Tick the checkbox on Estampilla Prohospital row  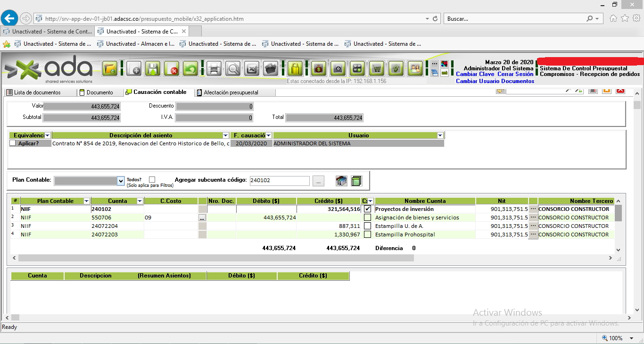tap(367, 235)
